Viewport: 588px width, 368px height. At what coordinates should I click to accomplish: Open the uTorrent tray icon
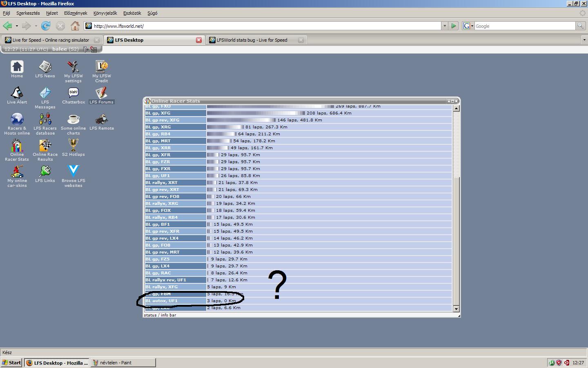pos(552,363)
